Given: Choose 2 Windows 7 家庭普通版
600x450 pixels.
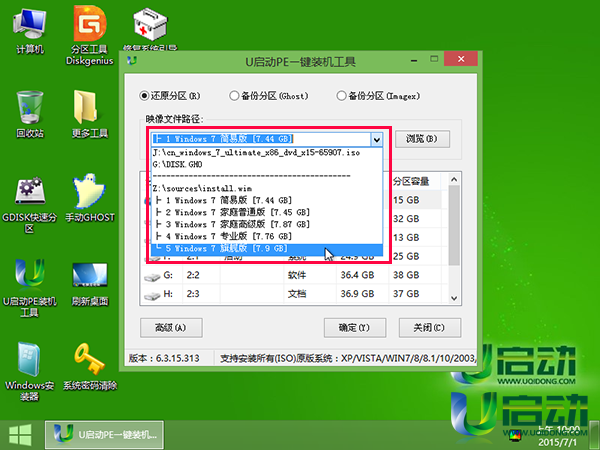Looking at the screenshot, I should 267,212.
